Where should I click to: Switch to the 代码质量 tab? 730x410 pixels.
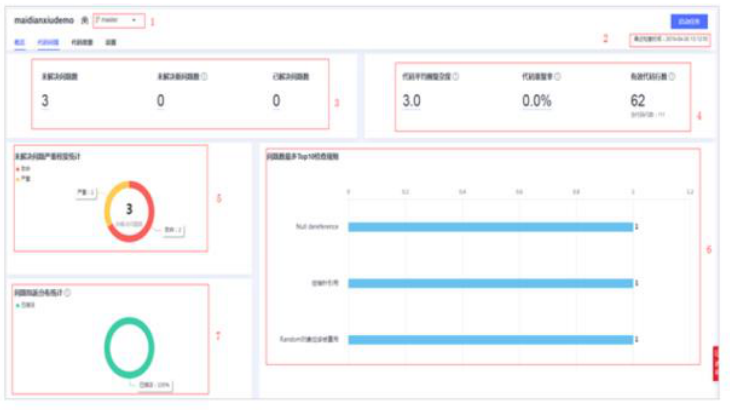click(x=82, y=42)
